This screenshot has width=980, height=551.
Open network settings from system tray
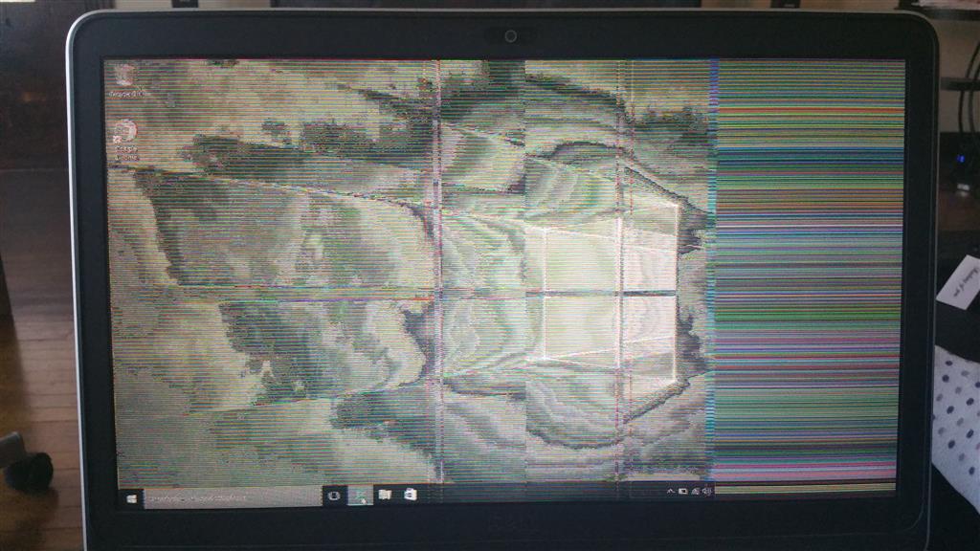(695, 492)
